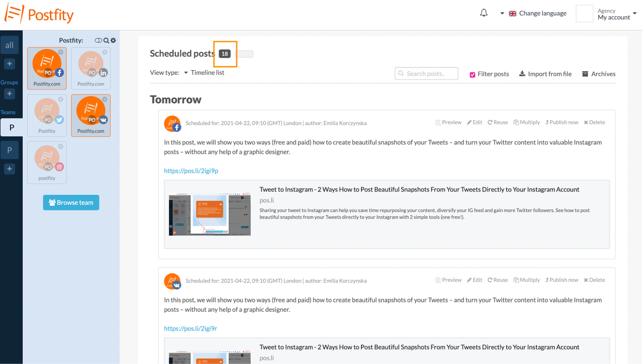Image resolution: width=642 pixels, height=364 pixels.
Task: Click the 18 scheduled posts count badge
Action: pos(225,54)
